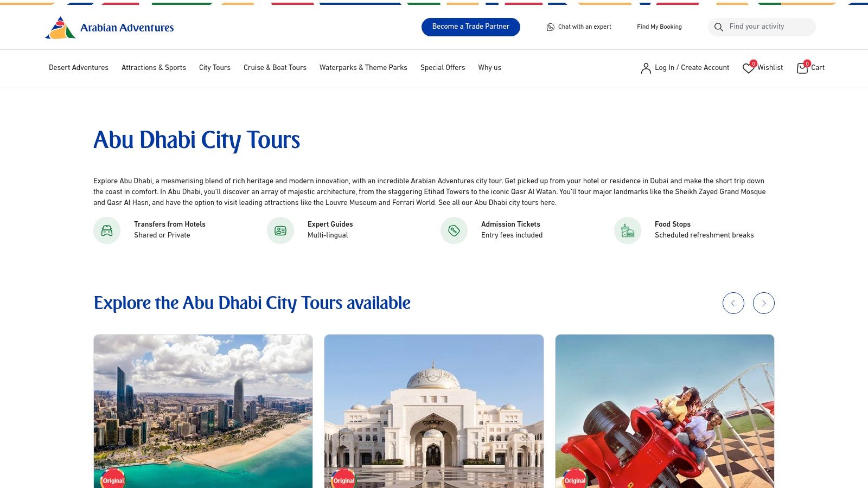Click the Transfers from Hotels car icon
Viewport: 868px width, 488px height.
[x=107, y=230]
